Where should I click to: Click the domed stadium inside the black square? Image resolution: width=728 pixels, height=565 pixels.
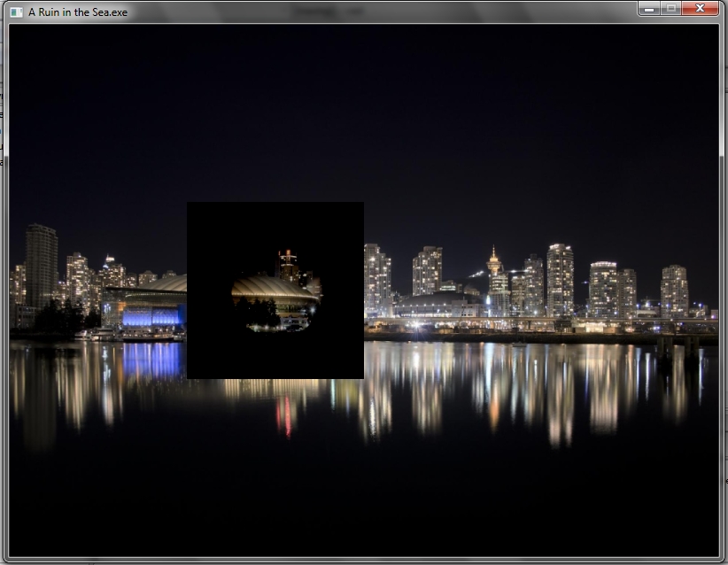[273, 290]
